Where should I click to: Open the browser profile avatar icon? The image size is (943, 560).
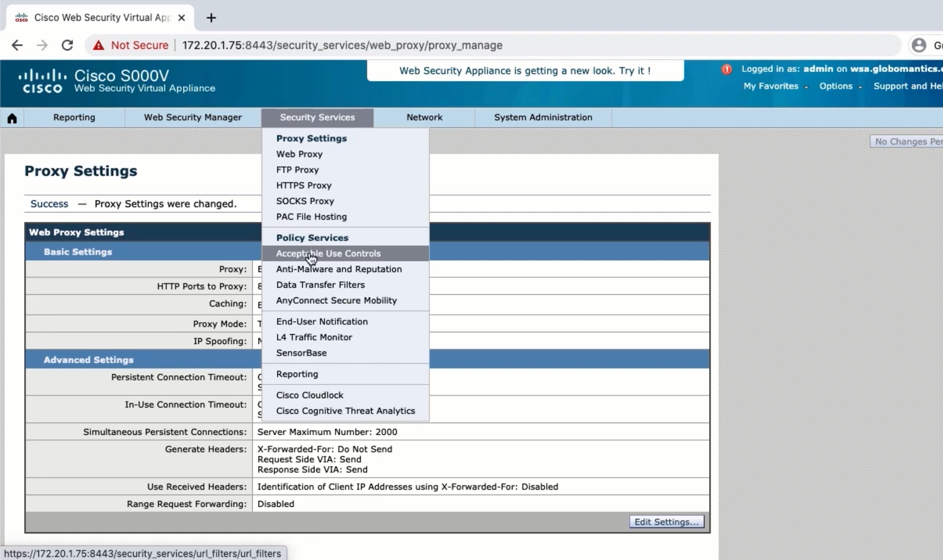[919, 45]
